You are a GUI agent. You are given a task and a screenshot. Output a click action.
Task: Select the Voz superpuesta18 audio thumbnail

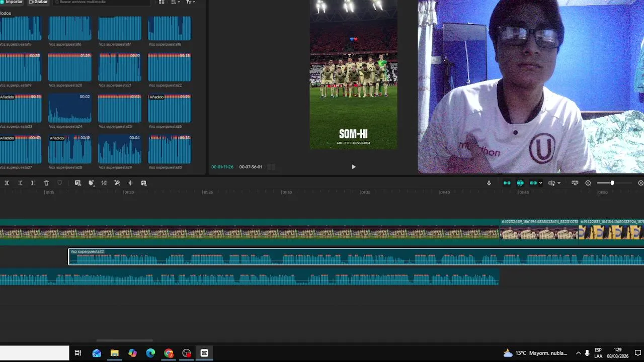[170, 28]
